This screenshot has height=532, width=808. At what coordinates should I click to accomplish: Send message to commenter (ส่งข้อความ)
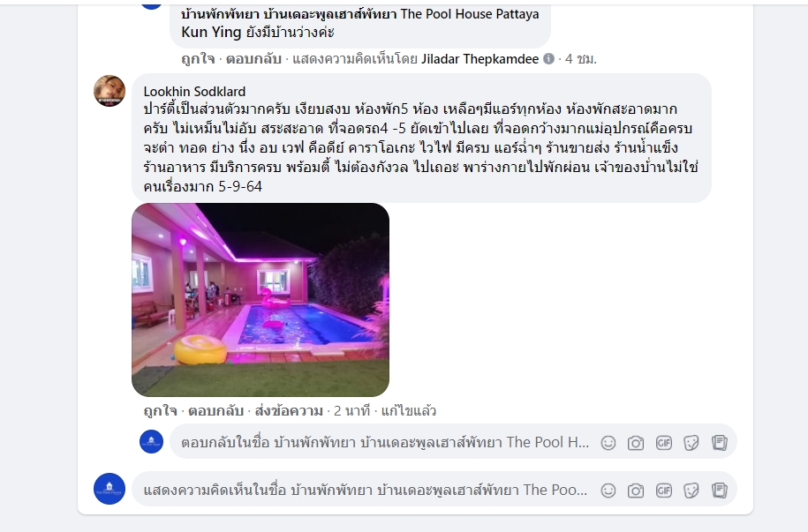289,410
